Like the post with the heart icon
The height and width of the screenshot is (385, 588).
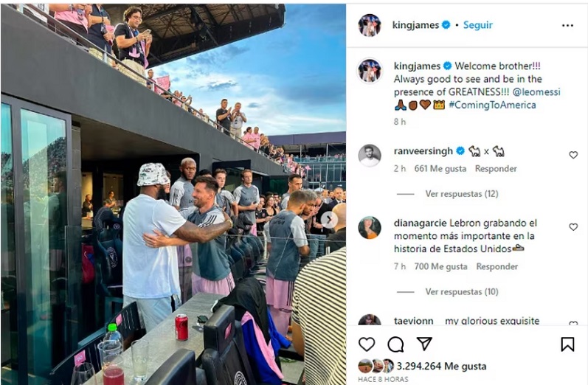367,344
